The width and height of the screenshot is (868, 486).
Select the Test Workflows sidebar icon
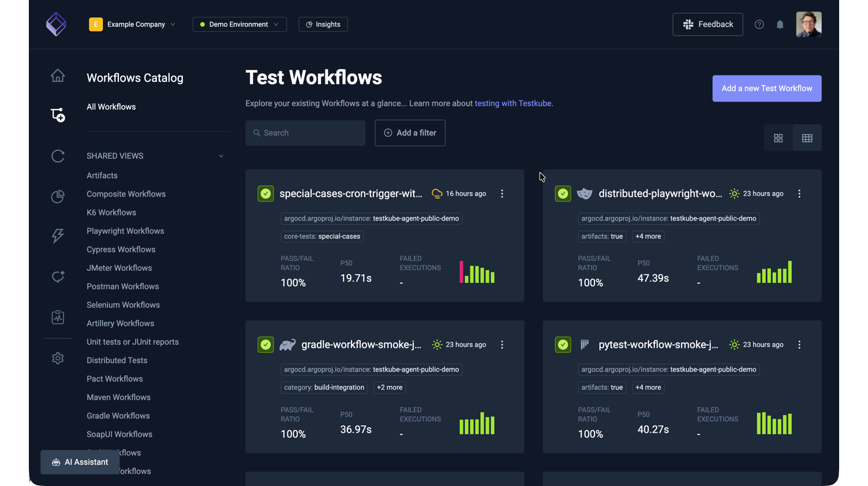(58, 115)
